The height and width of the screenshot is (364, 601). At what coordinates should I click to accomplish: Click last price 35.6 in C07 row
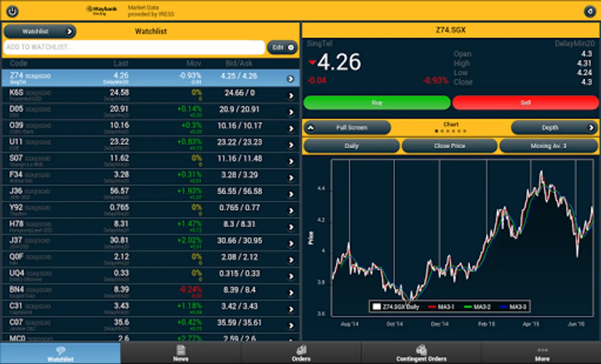121,322
